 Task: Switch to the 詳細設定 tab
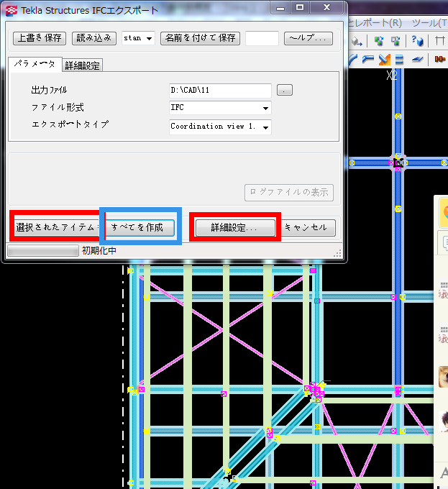point(83,65)
